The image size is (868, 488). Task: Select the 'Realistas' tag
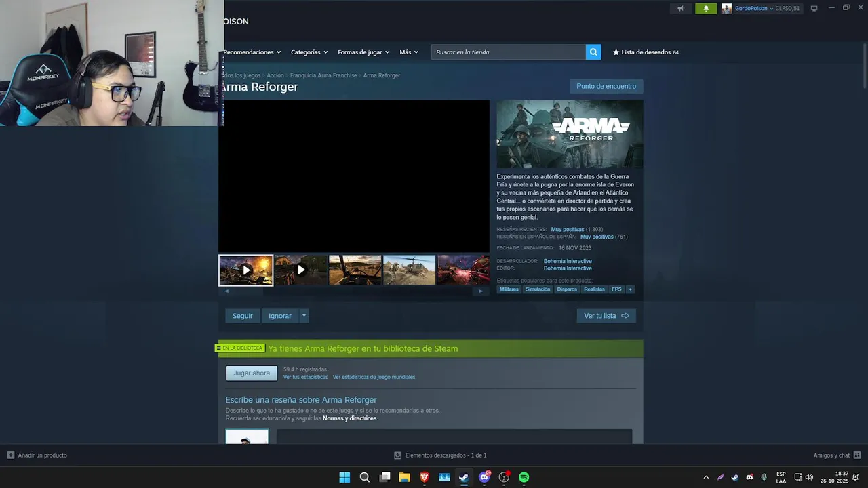(x=594, y=289)
